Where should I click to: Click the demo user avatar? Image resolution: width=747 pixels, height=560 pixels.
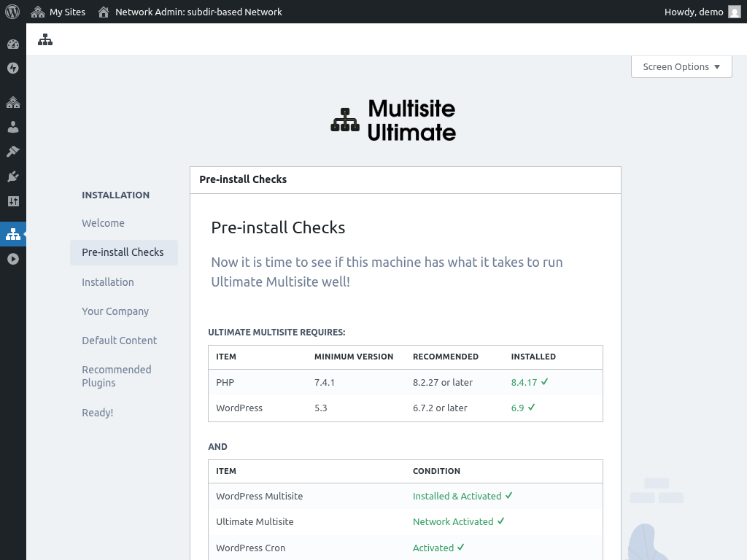734,12
